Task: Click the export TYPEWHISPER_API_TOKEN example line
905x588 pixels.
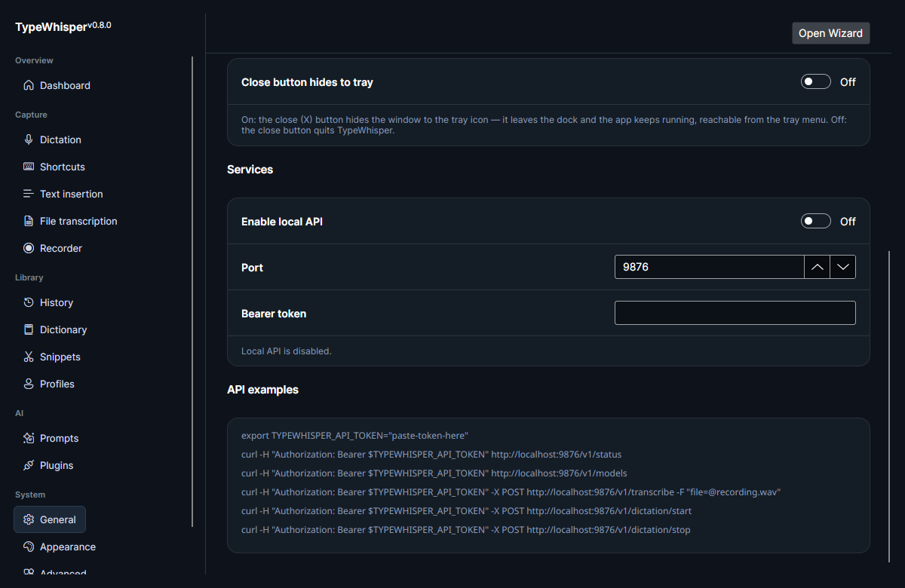Action: (354, 436)
